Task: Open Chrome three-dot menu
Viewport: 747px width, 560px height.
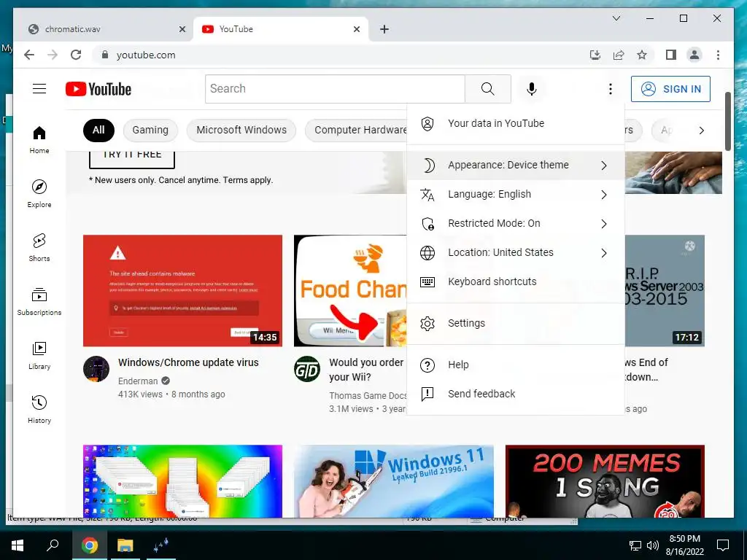Action: (718, 55)
